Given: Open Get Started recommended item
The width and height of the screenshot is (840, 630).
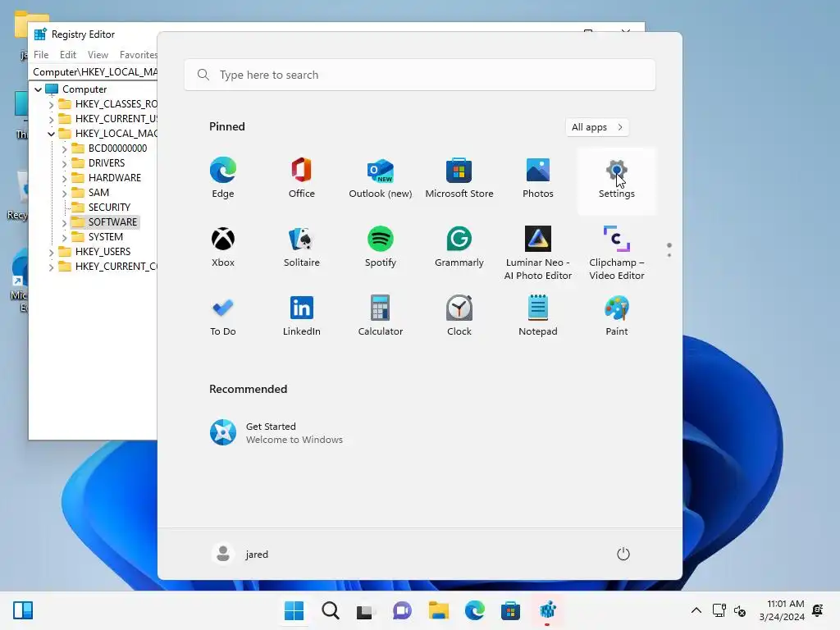Looking at the screenshot, I should [x=276, y=432].
